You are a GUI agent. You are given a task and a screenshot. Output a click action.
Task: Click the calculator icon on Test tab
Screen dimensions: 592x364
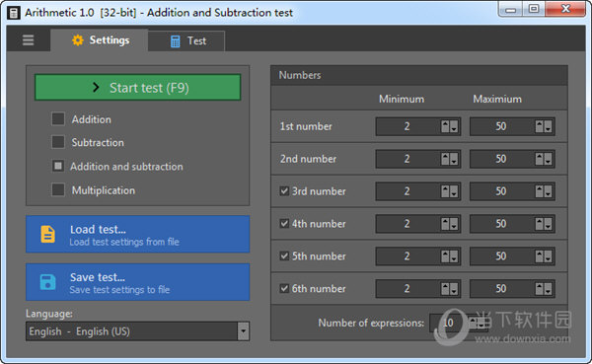tap(176, 41)
